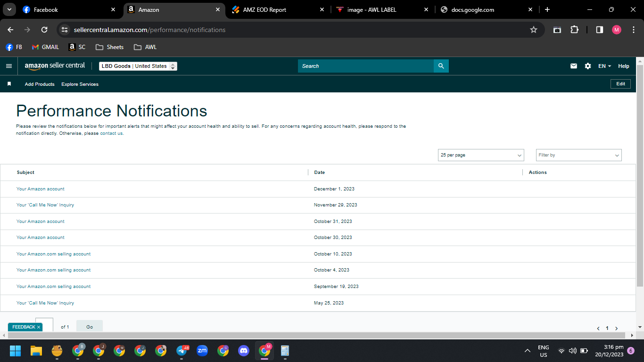Open the Extensions puzzle icon
Image resolution: width=644 pixels, height=362 pixels.
574,30
